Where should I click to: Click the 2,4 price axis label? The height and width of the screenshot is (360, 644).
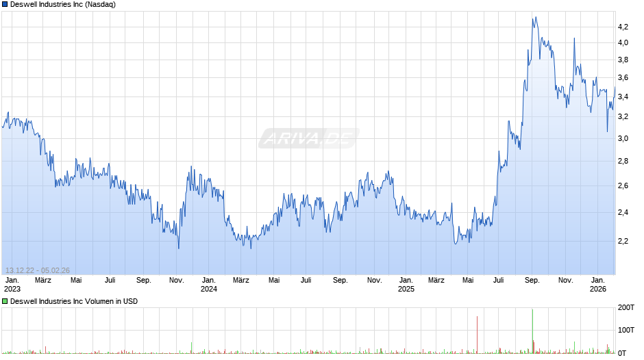tap(623, 212)
